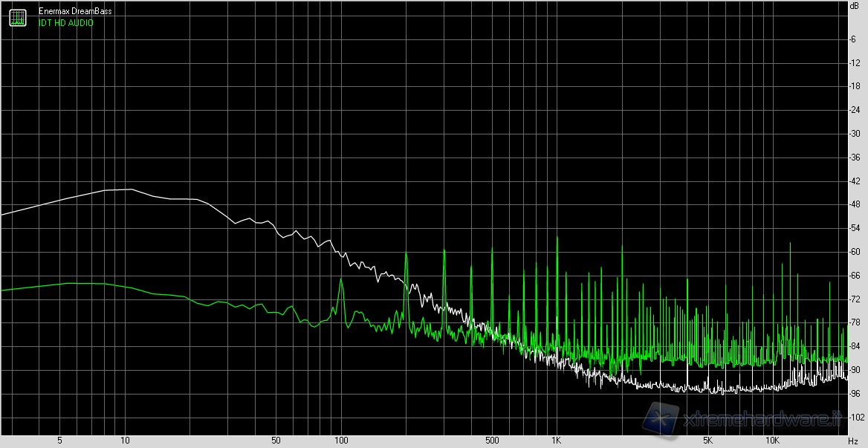The width and height of the screenshot is (868, 448).
Task: Click the 500 Hz frequency axis label
Action: 491,441
